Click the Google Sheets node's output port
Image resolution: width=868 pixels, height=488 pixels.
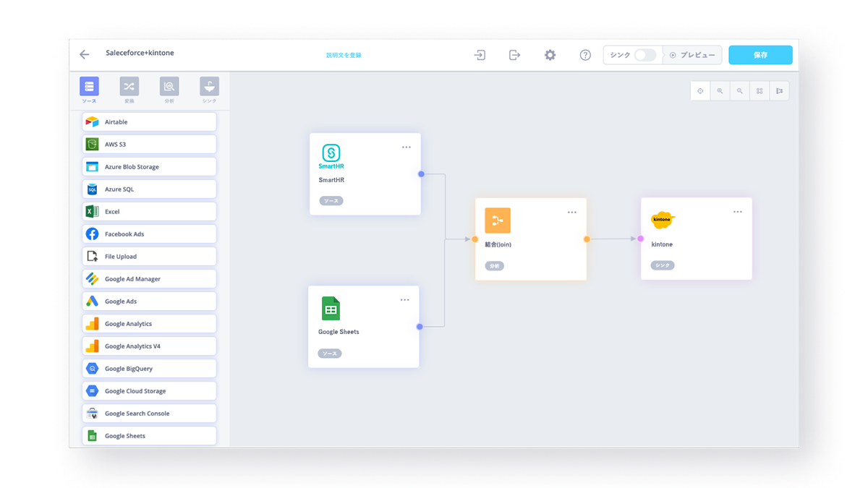click(x=420, y=327)
